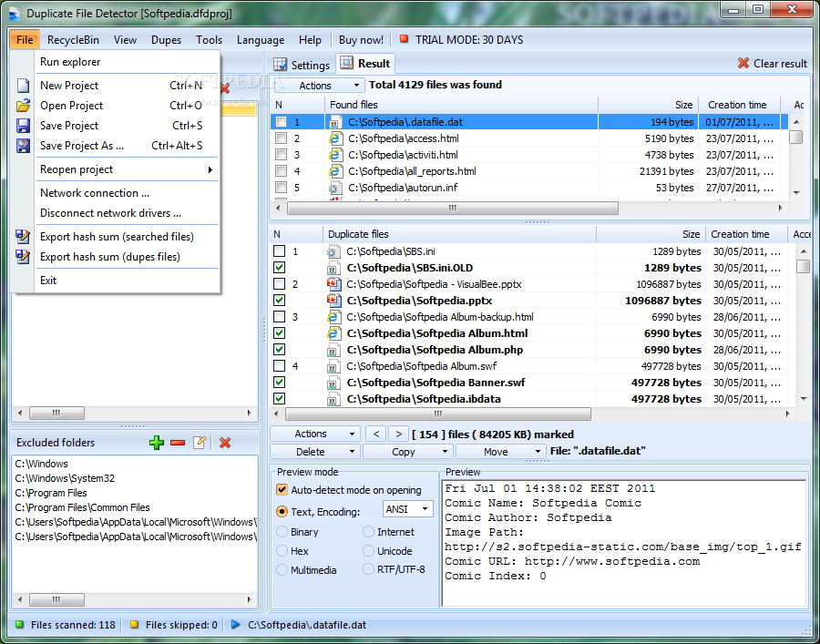The height and width of the screenshot is (644, 820).
Task: Click green Files scanned status icon
Action: coord(20,625)
